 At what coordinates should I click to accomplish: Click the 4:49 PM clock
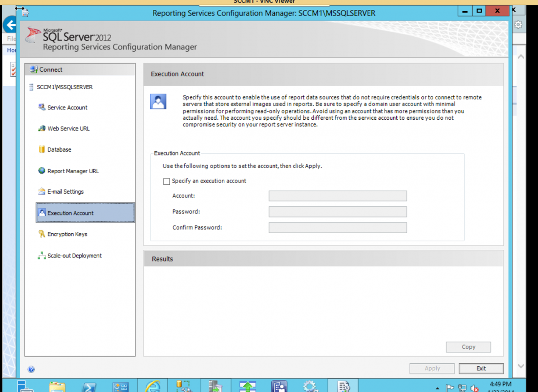pos(500,384)
